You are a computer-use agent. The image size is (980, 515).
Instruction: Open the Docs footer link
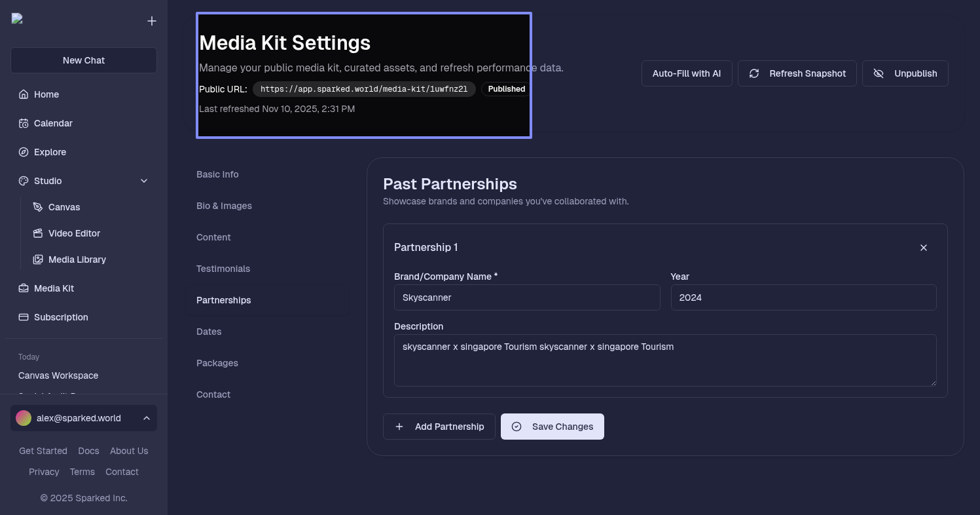coord(88,451)
